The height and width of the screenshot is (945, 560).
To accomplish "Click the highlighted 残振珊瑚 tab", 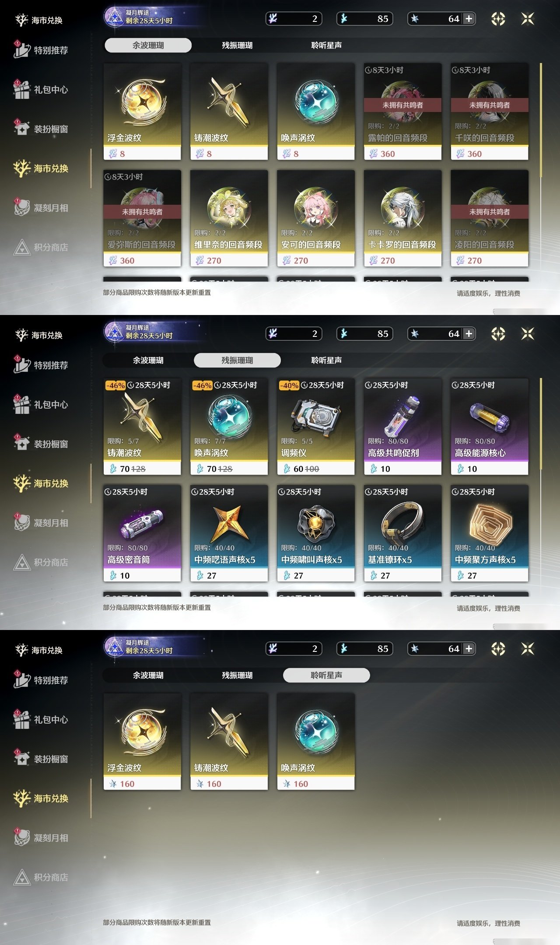I will (x=237, y=360).
